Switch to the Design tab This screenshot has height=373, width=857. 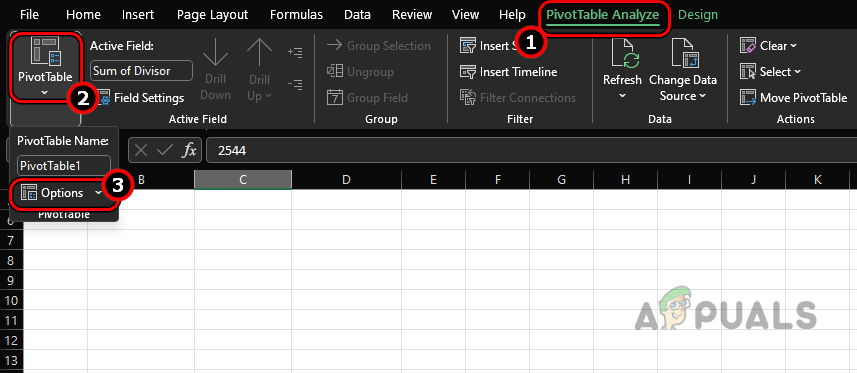698,15
